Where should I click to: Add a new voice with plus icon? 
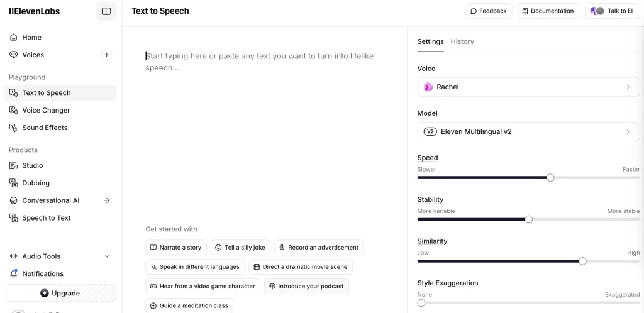pos(106,55)
